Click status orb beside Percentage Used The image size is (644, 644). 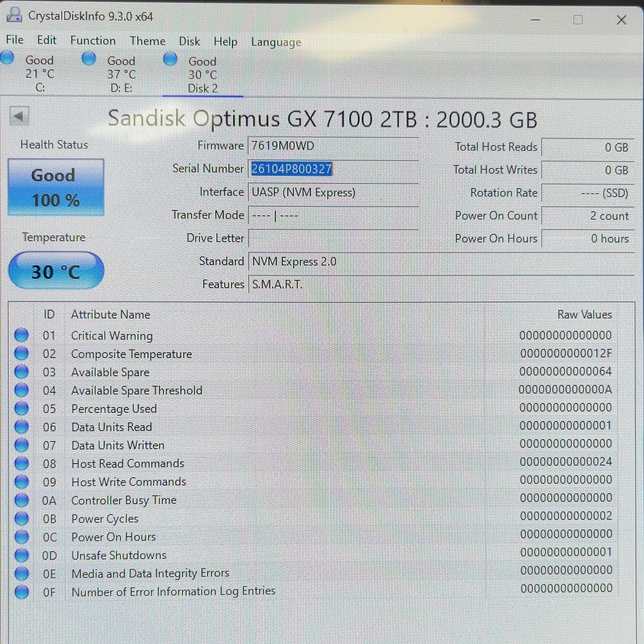pos(21,408)
